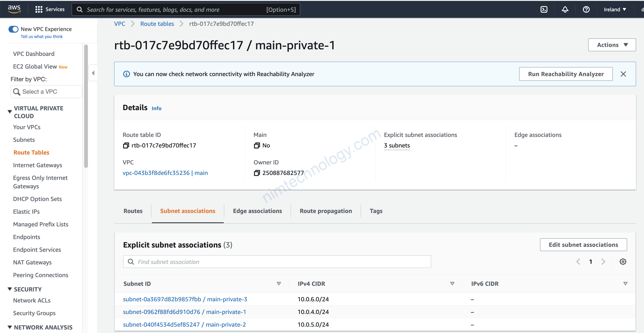This screenshot has height=333, width=644.
Task: Open Network ACLs in sidebar
Action: (32, 300)
